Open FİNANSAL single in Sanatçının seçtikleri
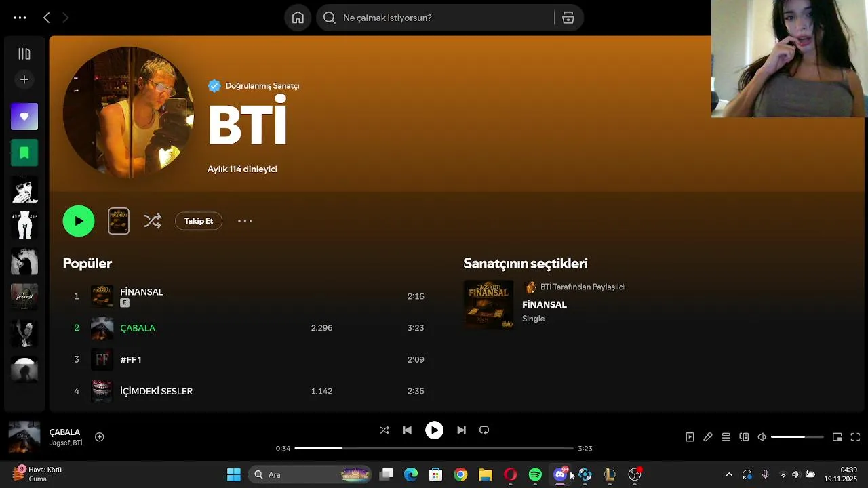This screenshot has width=868, height=488. (545, 305)
